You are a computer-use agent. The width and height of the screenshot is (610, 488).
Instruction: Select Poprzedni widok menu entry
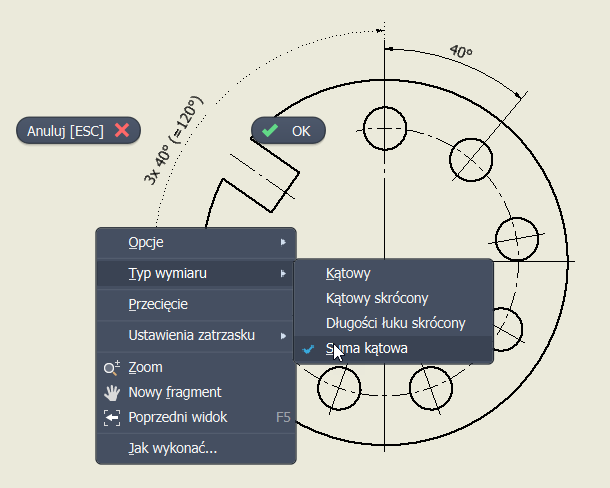pyautogui.click(x=179, y=417)
